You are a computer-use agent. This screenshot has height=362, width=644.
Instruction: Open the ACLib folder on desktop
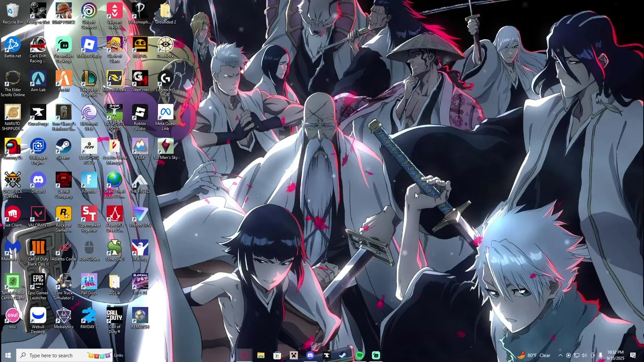115,284
